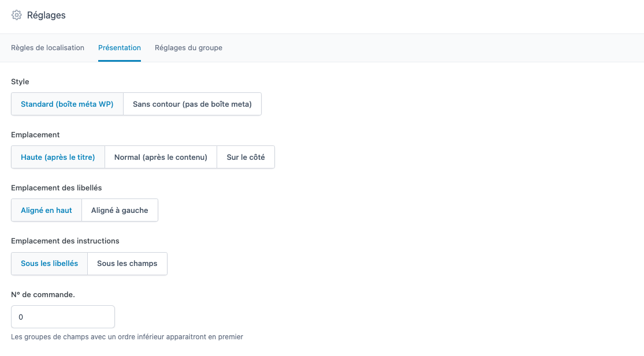This screenshot has height=356, width=644.
Task: Click the Réglages panel title
Action: 46,16
